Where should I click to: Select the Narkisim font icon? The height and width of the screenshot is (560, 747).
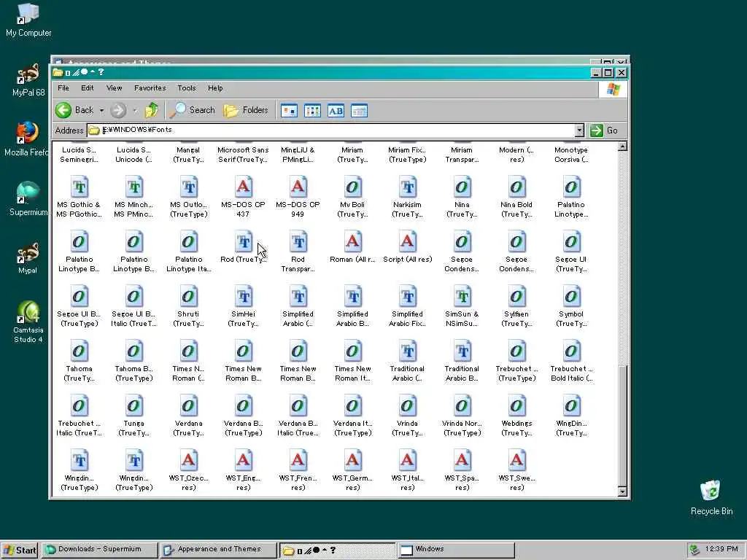(407, 187)
